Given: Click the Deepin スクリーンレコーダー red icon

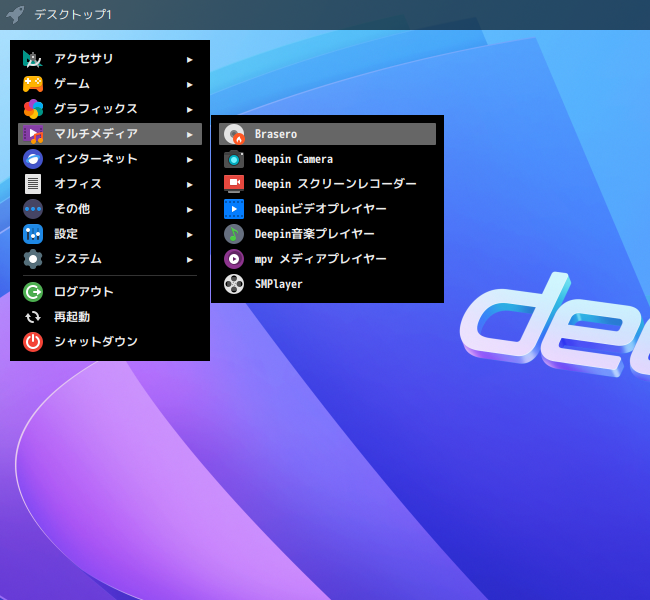Looking at the screenshot, I should point(234,184).
